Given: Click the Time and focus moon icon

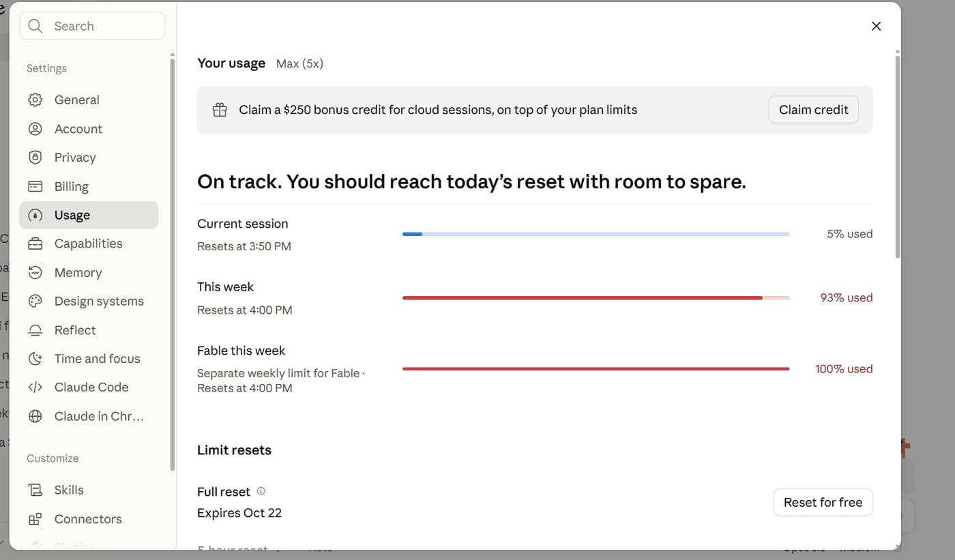Looking at the screenshot, I should point(35,359).
